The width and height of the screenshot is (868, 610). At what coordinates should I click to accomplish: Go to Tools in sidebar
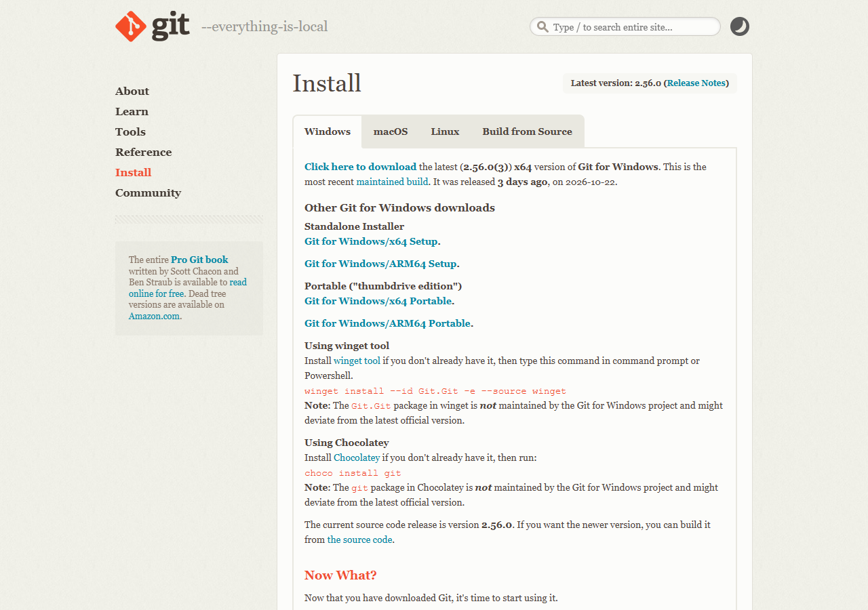[130, 132]
